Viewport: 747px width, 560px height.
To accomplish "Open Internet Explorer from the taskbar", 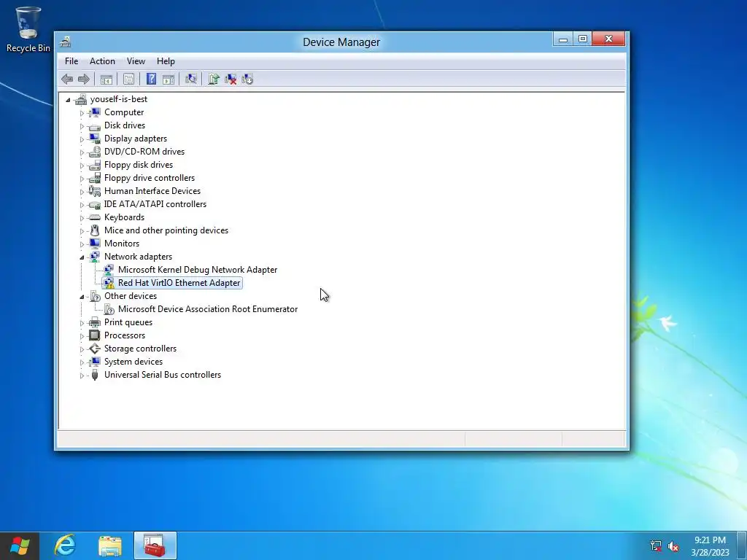I will [65, 545].
